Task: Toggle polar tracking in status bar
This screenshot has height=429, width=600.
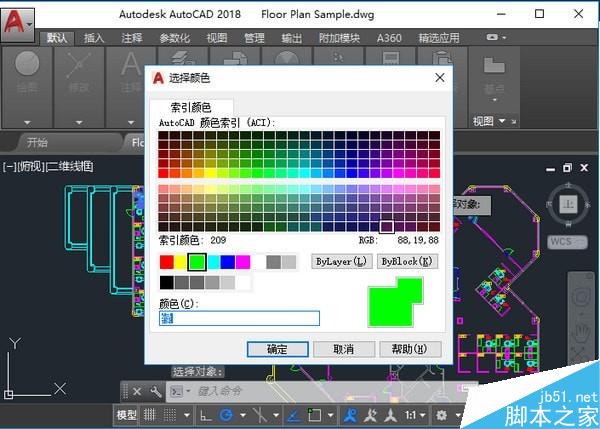Action: click(x=226, y=415)
